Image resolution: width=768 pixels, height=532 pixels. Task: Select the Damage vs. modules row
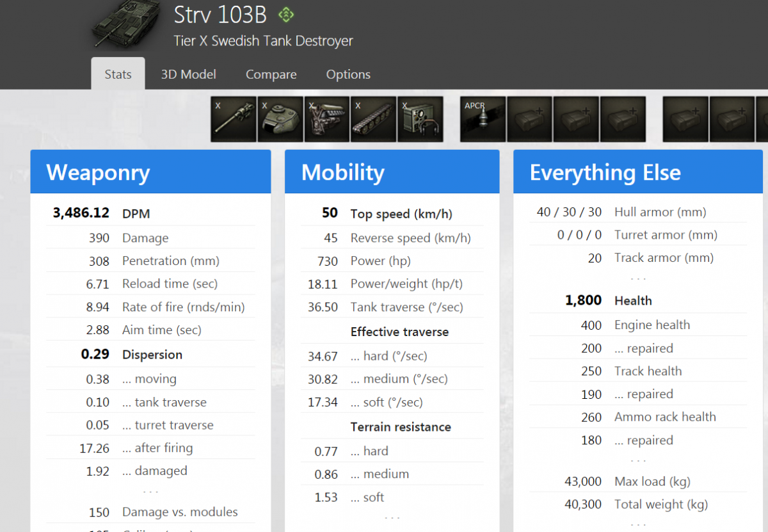(x=150, y=512)
